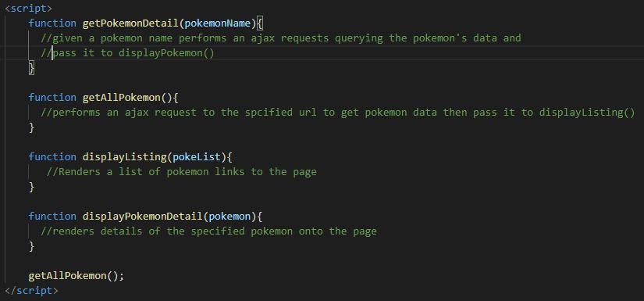The width and height of the screenshot is (644, 301).
Task: Click the closing brace of displayPokemonDetail function
Action: (x=31, y=246)
